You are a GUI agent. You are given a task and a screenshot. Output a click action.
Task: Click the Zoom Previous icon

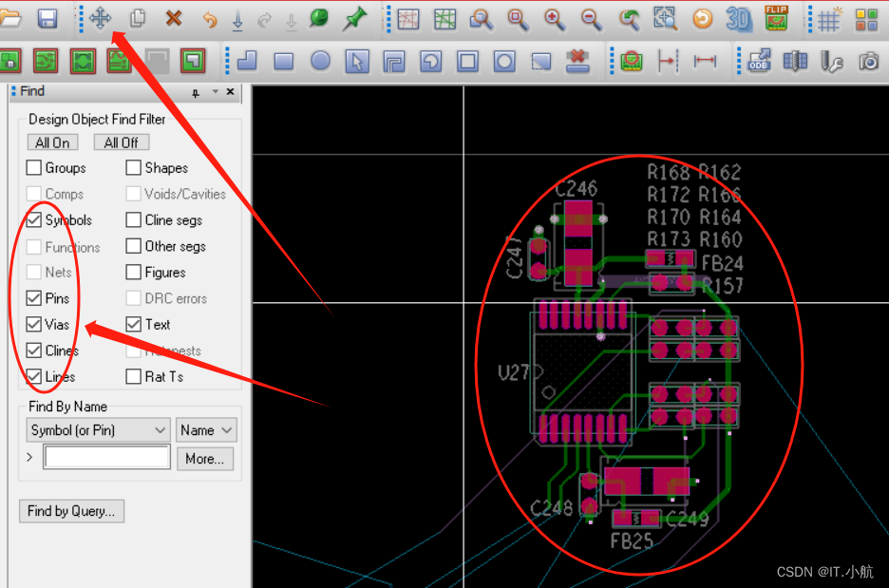pyautogui.click(x=629, y=19)
